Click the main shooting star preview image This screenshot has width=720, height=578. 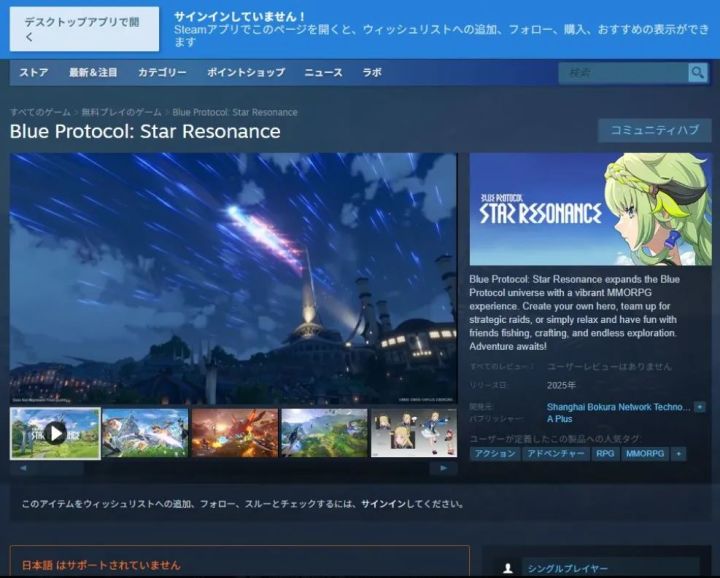233,279
